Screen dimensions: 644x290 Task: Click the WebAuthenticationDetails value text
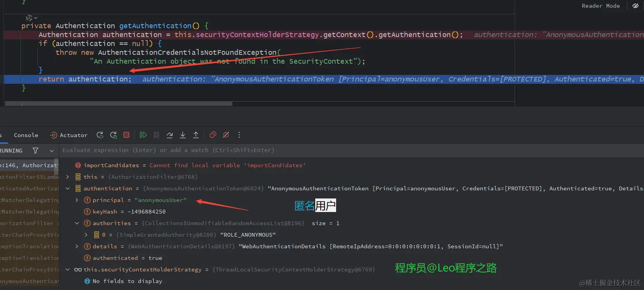pyautogui.click(x=371, y=246)
